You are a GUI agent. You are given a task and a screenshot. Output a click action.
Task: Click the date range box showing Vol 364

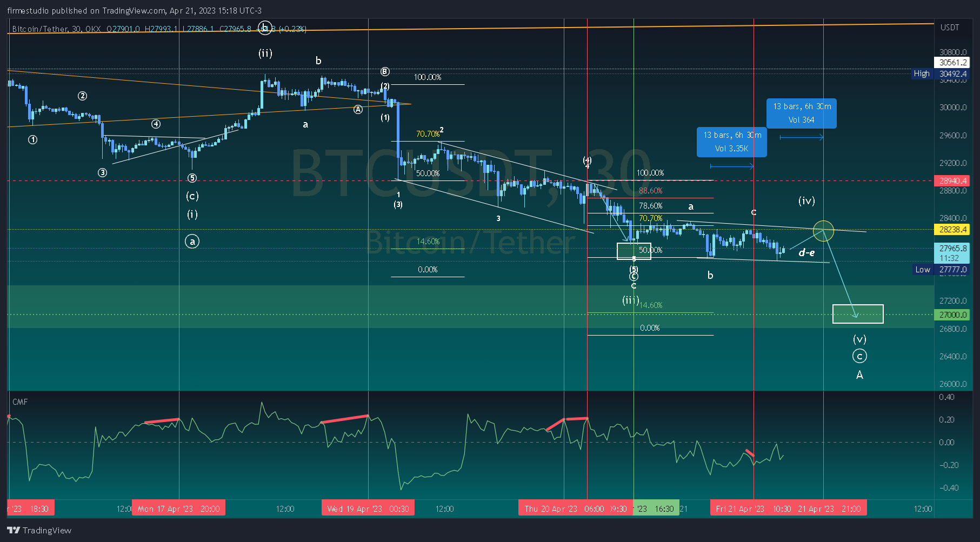pos(802,113)
